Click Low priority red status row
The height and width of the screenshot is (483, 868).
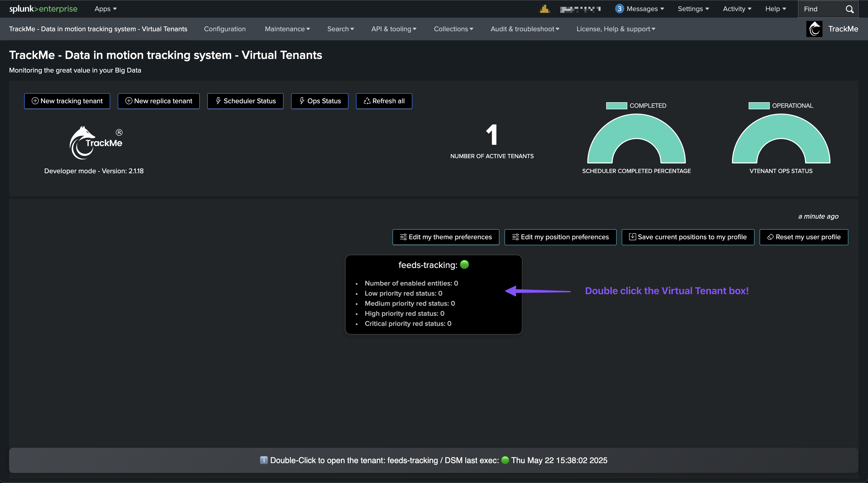point(403,293)
